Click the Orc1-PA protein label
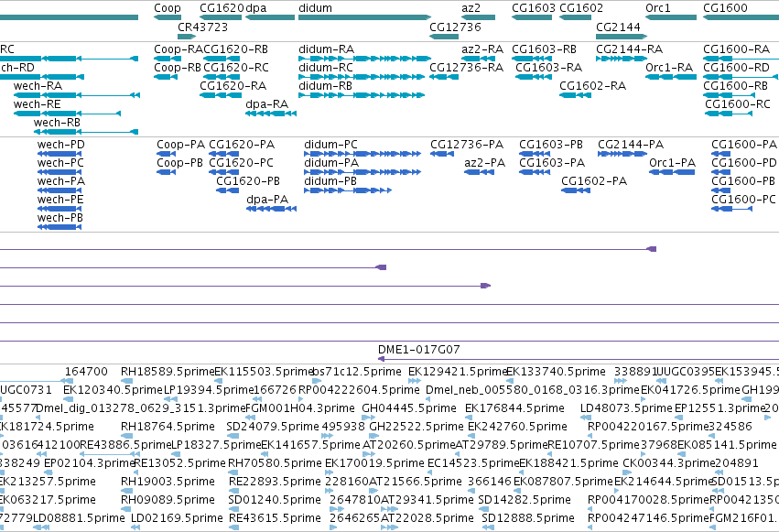779x532 pixels. pos(672,163)
